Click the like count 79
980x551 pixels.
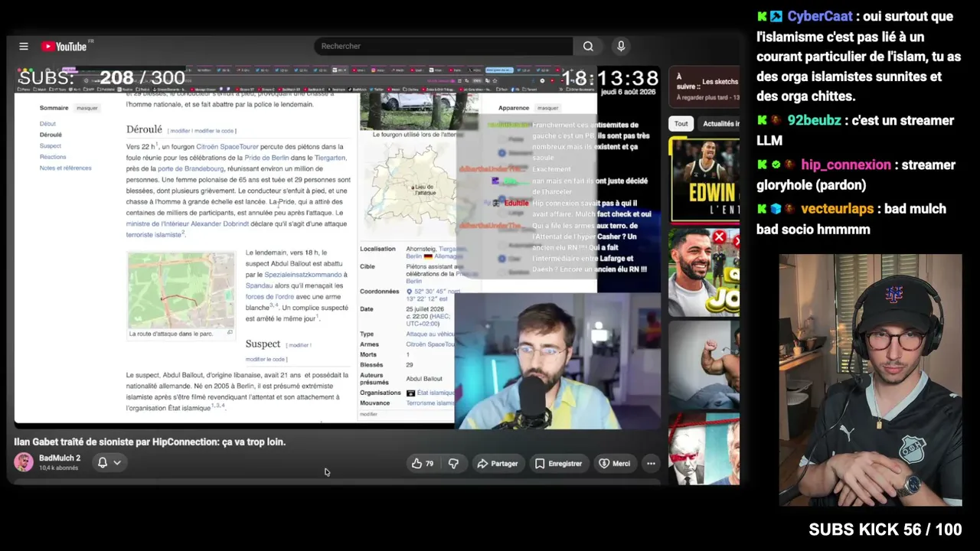click(430, 464)
